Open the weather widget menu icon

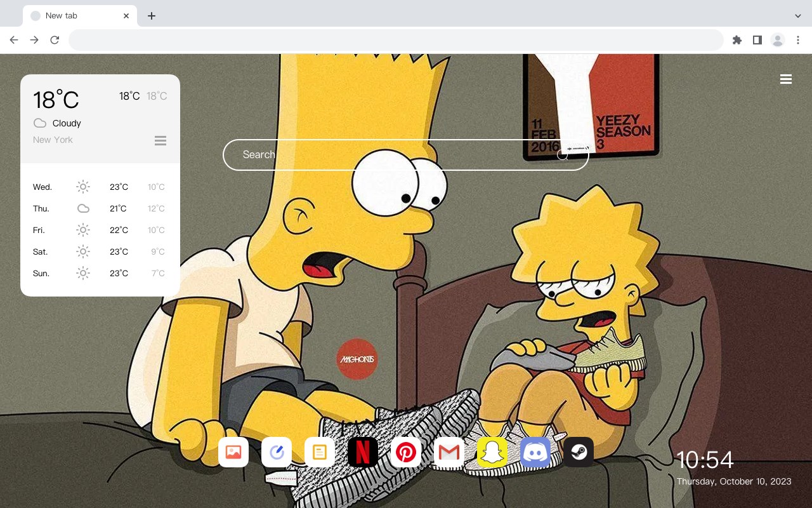click(160, 140)
